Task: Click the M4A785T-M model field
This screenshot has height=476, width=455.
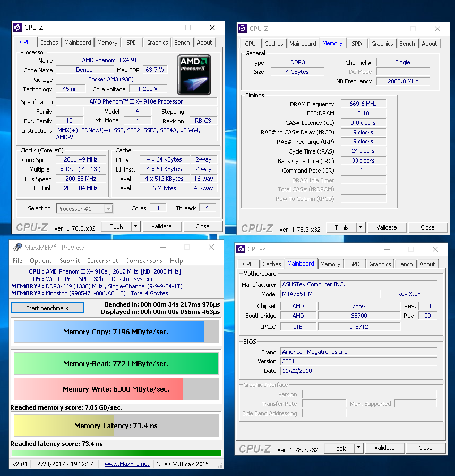Action: point(330,294)
